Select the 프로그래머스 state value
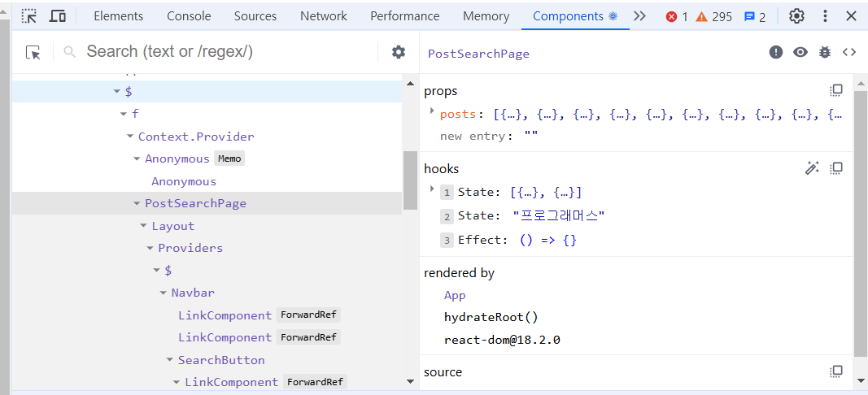The image size is (868, 395). click(559, 215)
